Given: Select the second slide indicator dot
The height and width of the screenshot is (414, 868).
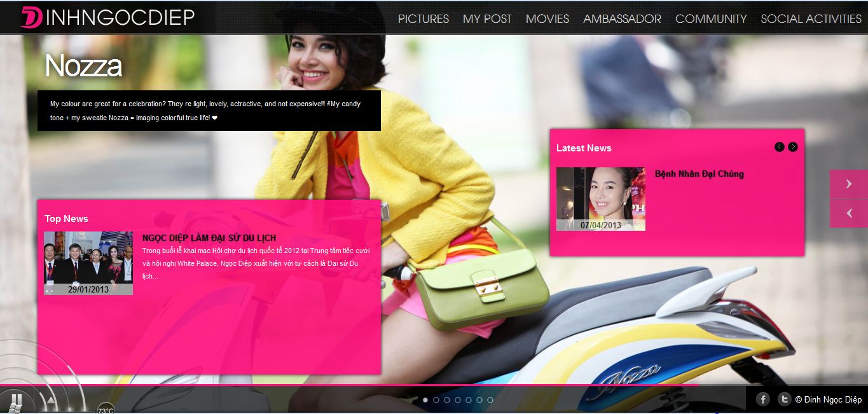Looking at the screenshot, I should [436, 400].
